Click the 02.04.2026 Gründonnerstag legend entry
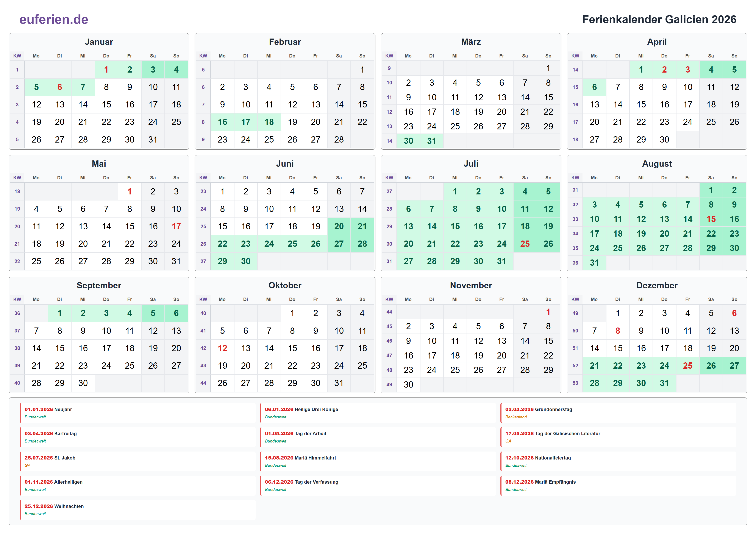 pos(618,413)
